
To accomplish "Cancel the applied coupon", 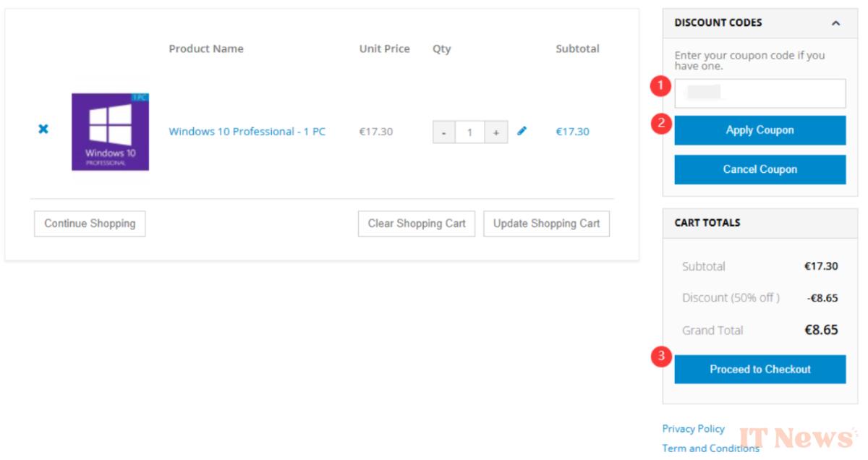I will (x=760, y=169).
